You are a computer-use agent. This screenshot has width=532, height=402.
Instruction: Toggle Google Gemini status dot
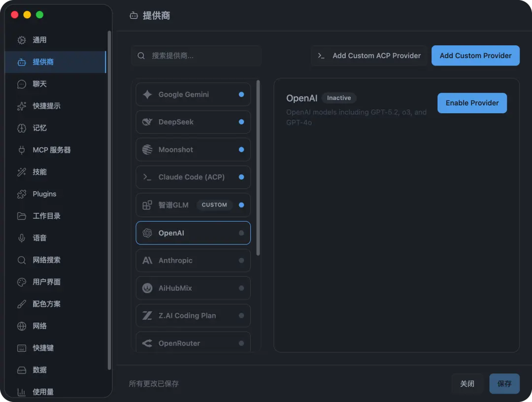pyautogui.click(x=241, y=94)
